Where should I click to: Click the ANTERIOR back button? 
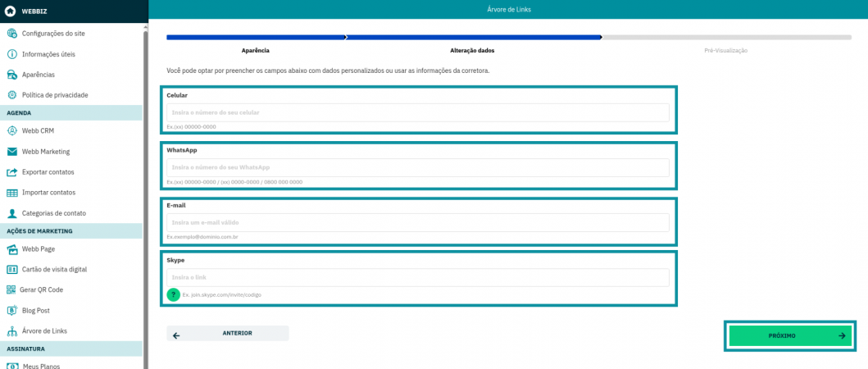[x=228, y=334]
